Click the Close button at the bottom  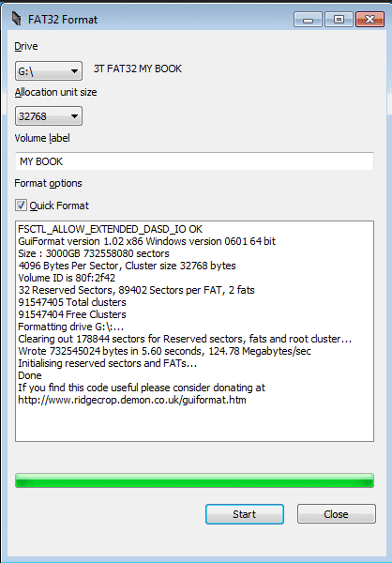click(337, 514)
